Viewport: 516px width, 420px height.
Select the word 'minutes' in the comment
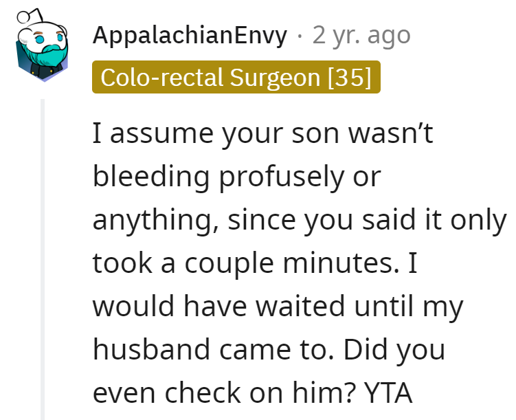pos(339,263)
